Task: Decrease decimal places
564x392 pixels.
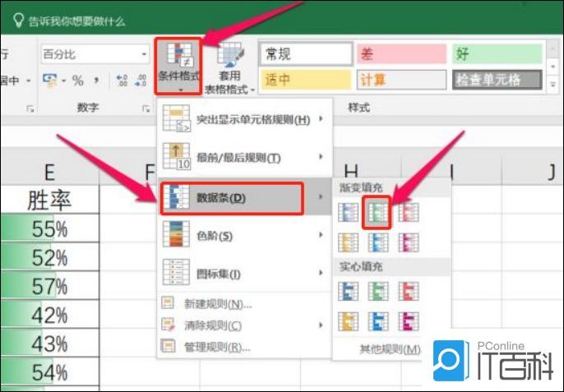Action: (140, 81)
